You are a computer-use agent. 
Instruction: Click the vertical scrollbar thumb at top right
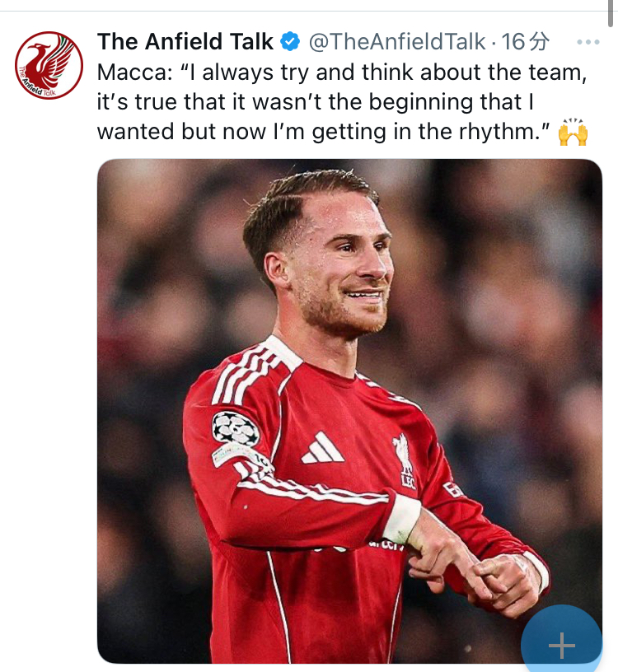coord(611,13)
